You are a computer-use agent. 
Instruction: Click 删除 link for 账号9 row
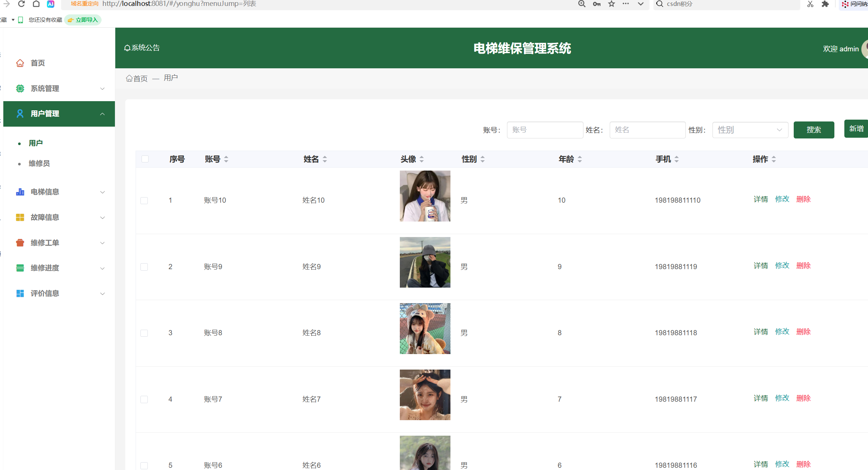point(803,266)
